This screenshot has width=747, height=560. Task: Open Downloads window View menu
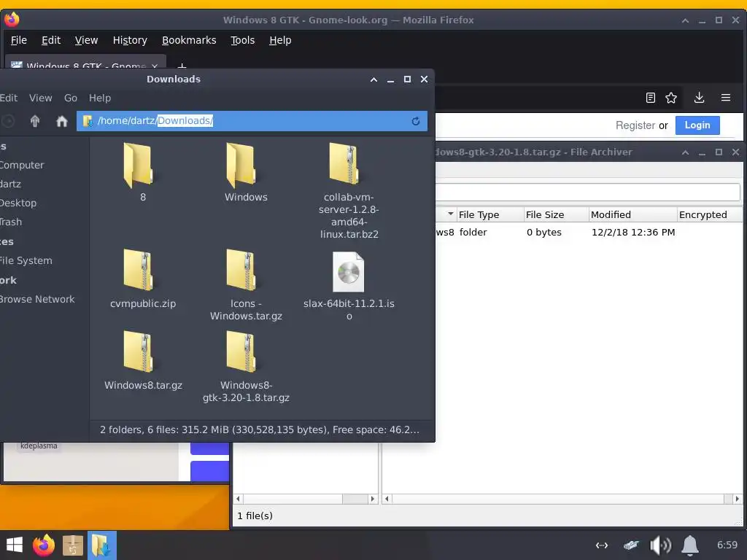click(x=41, y=98)
